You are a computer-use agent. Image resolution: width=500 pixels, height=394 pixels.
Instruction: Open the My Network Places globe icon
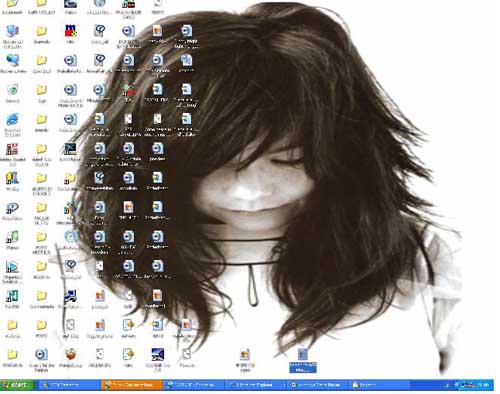click(x=12, y=61)
